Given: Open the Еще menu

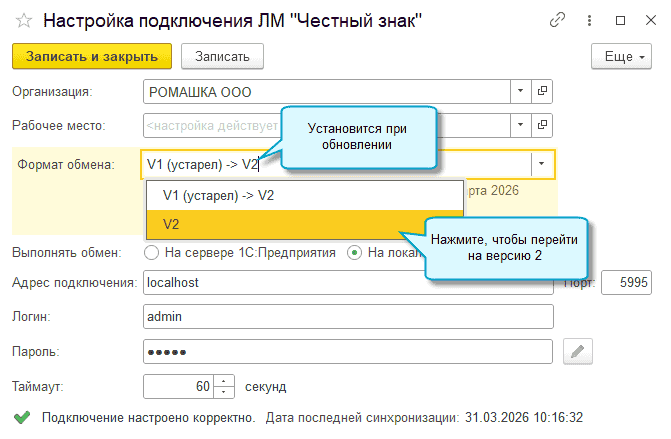Looking at the screenshot, I should pyautogui.click(x=621, y=56).
